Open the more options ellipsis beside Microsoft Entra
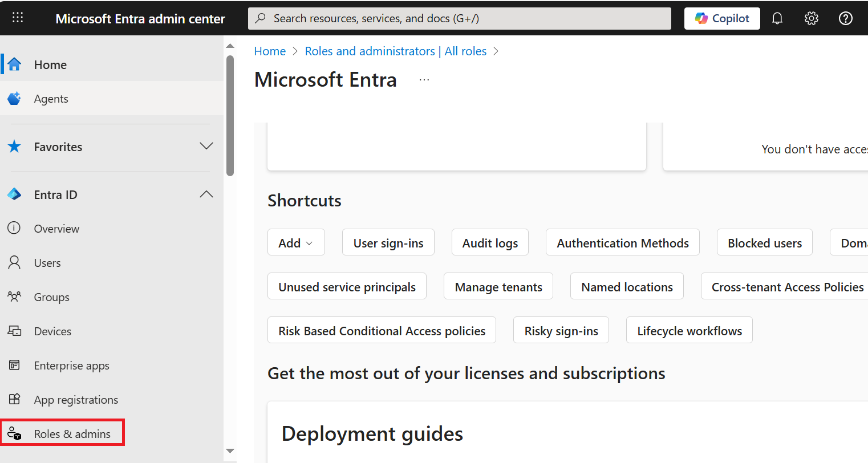This screenshot has width=868, height=463. [424, 80]
